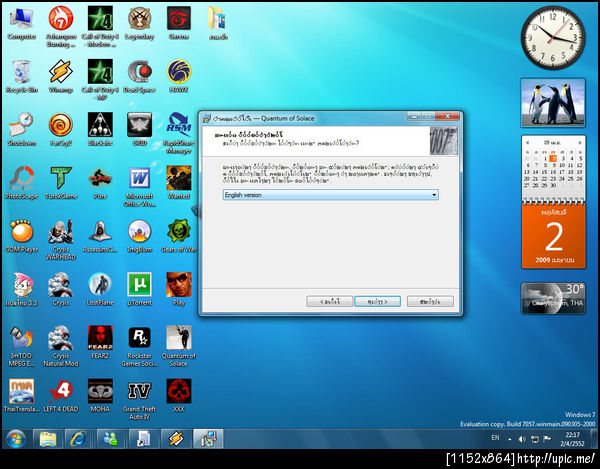The height and width of the screenshot is (469, 600).
Task: Select the Winamp taskbar button
Action: click(176, 439)
